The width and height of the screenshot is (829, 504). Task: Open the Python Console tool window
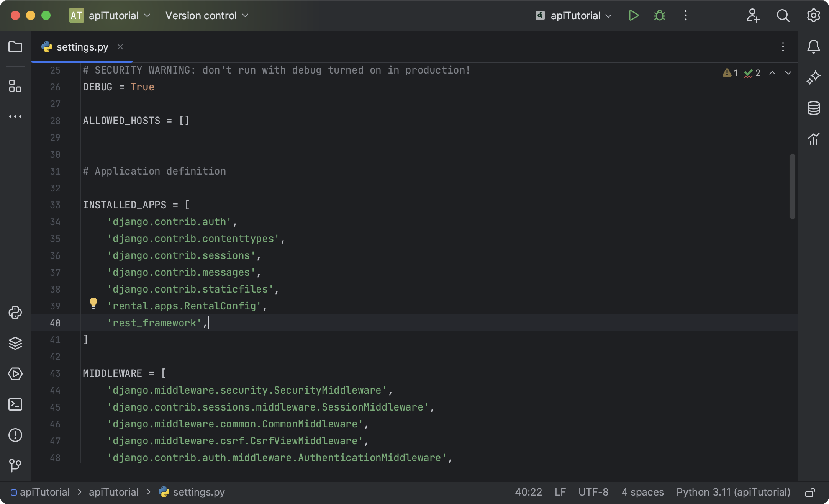(x=15, y=313)
